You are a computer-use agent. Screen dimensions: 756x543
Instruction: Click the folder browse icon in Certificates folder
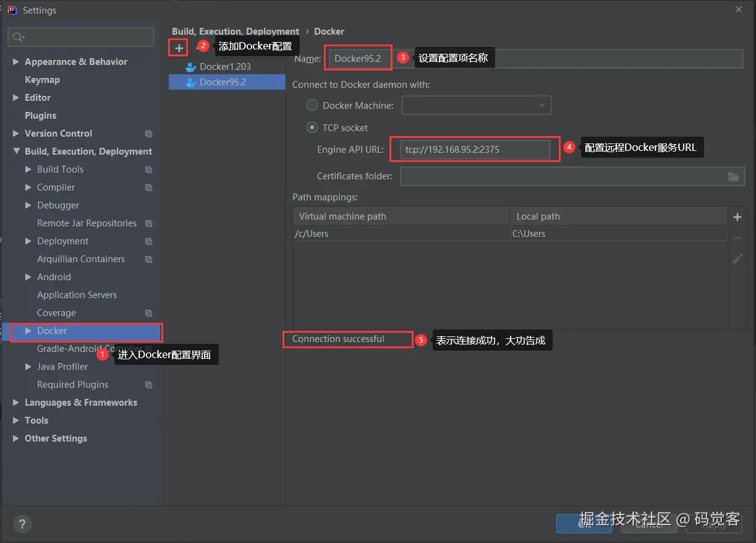pos(733,176)
